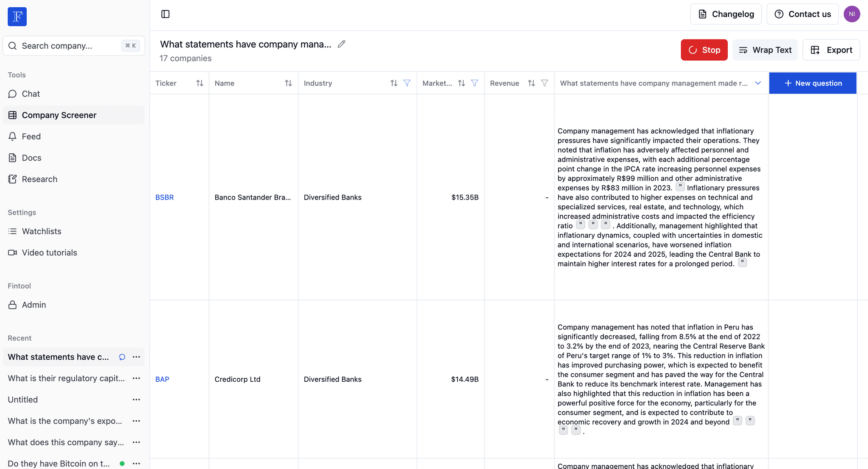
Task: Open Company Screener tool
Action: tap(74, 115)
